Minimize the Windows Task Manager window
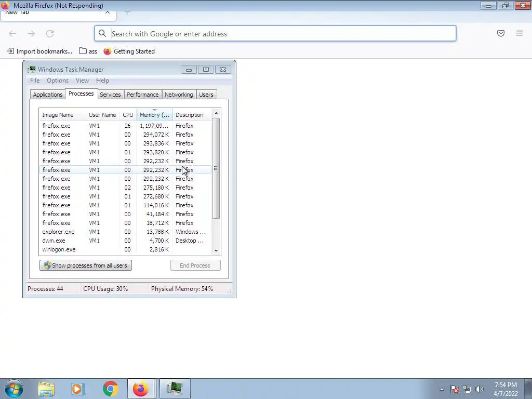The height and width of the screenshot is (399, 532). point(189,70)
